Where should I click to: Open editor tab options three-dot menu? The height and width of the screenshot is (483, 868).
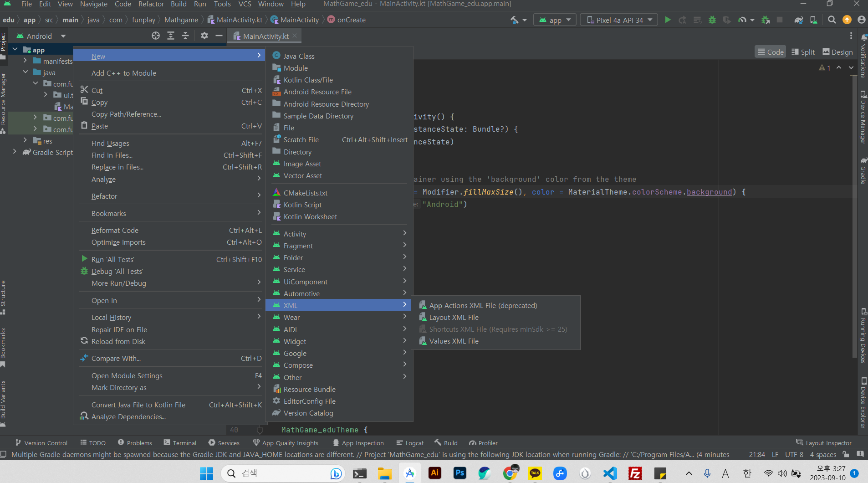pyautogui.click(x=851, y=36)
